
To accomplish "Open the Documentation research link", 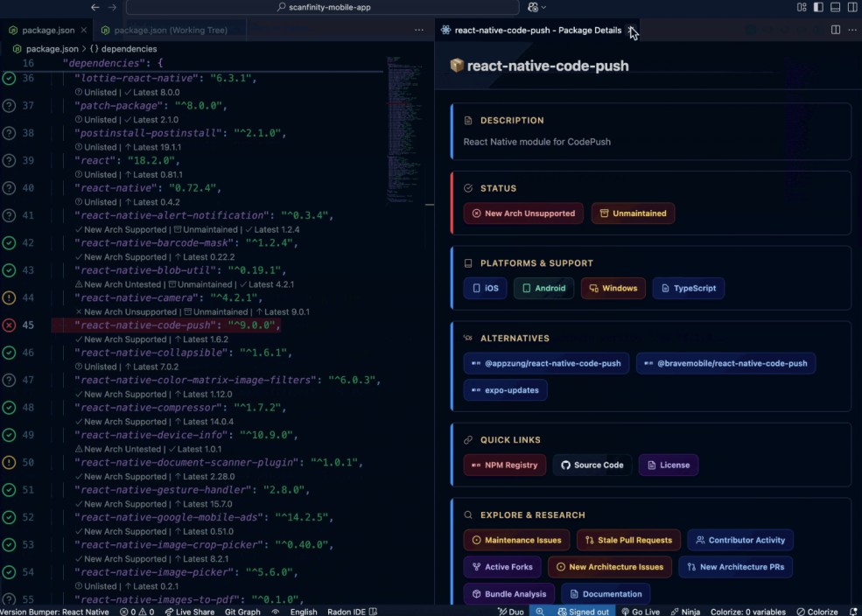I will click(606, 594).
